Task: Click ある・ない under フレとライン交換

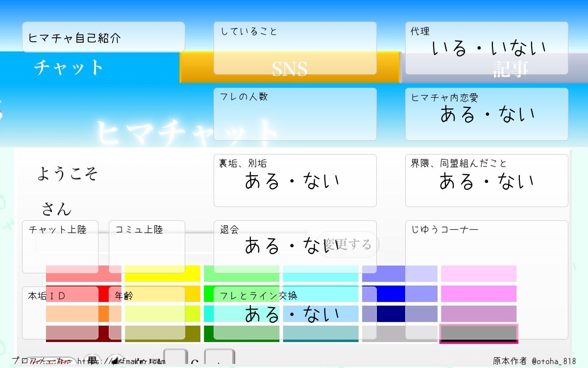Action: 292,314
